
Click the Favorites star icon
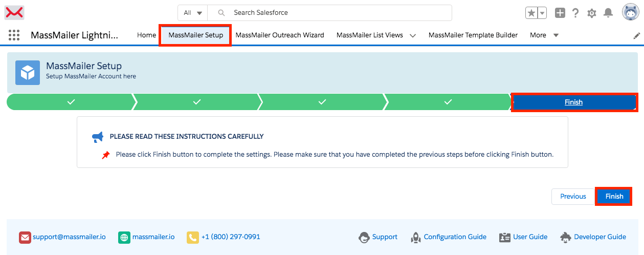(x=531, y=13)
